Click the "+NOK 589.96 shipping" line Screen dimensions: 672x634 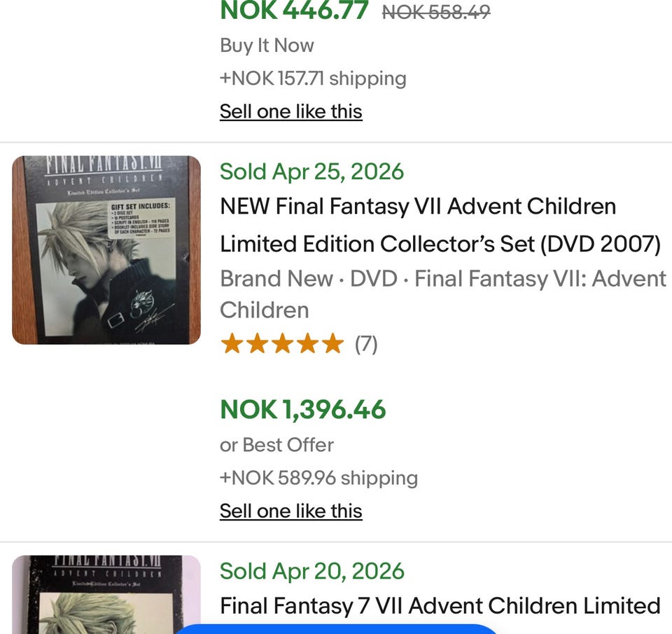pos(318,478)
